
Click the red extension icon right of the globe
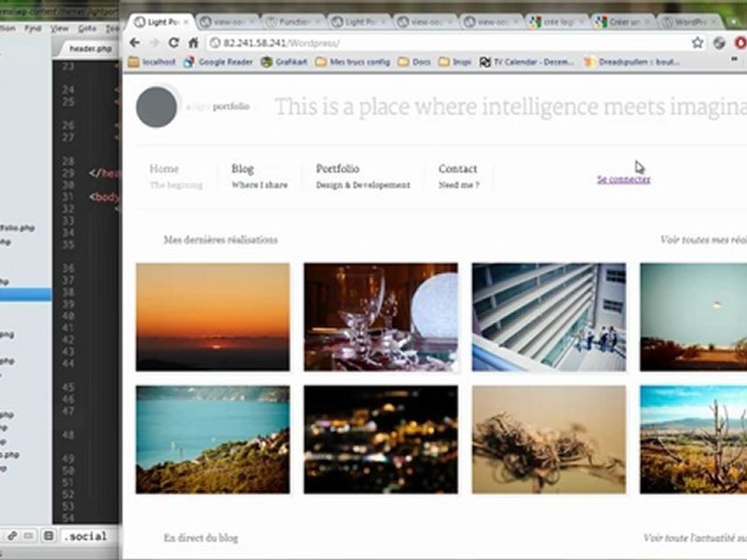(740, 43)
